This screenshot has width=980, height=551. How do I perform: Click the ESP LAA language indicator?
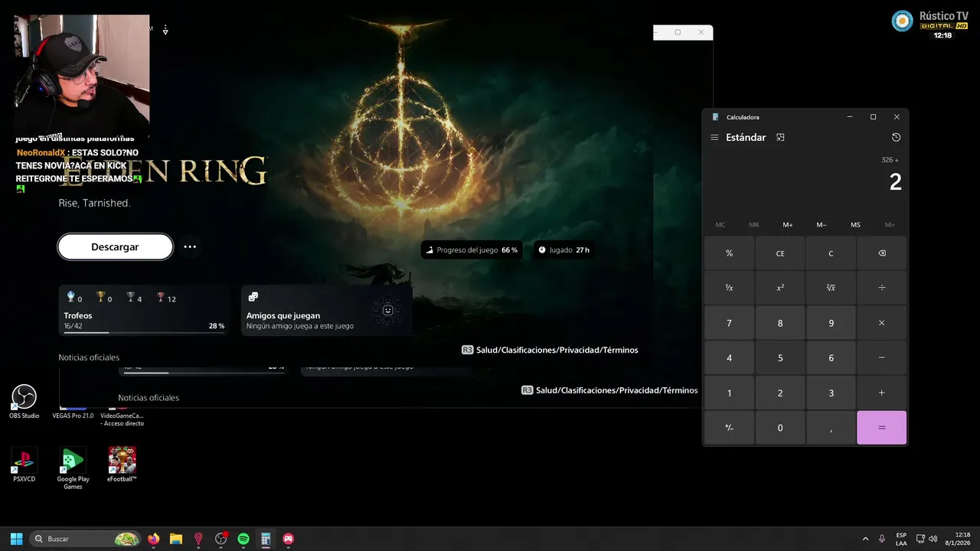point(901,539)
